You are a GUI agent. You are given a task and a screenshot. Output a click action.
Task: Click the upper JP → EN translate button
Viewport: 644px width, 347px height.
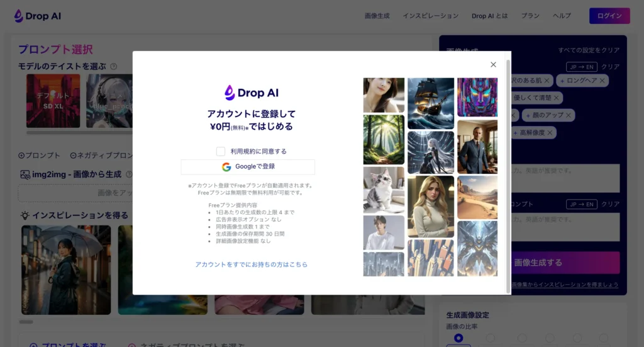point(582,67)
